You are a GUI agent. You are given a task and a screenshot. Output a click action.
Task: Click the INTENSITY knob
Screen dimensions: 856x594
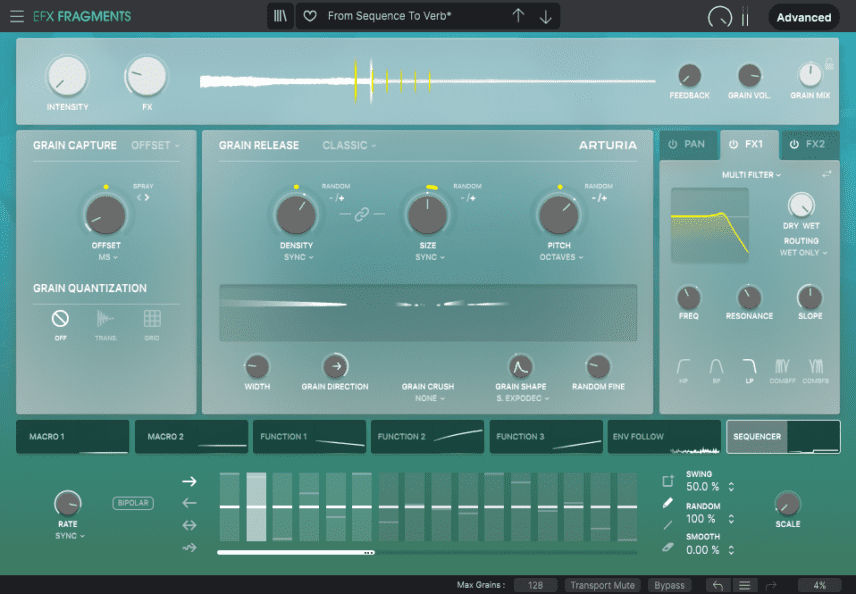(67, 76)
